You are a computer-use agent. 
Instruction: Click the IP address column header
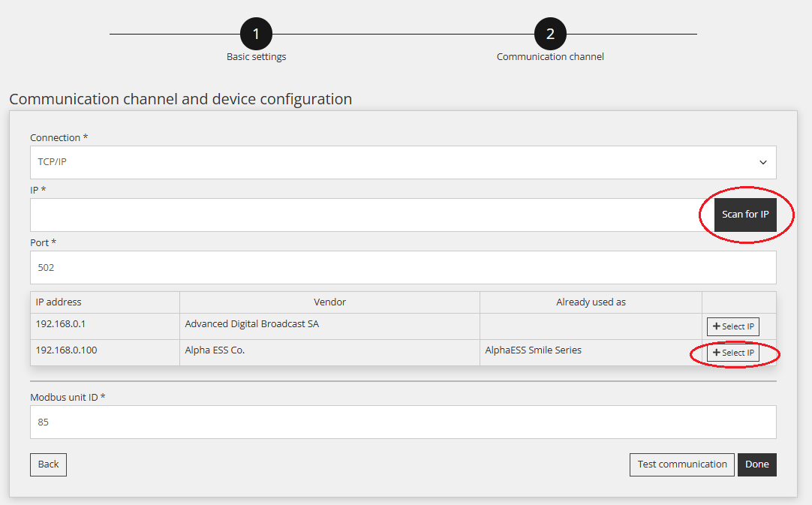tap(104, 302)
